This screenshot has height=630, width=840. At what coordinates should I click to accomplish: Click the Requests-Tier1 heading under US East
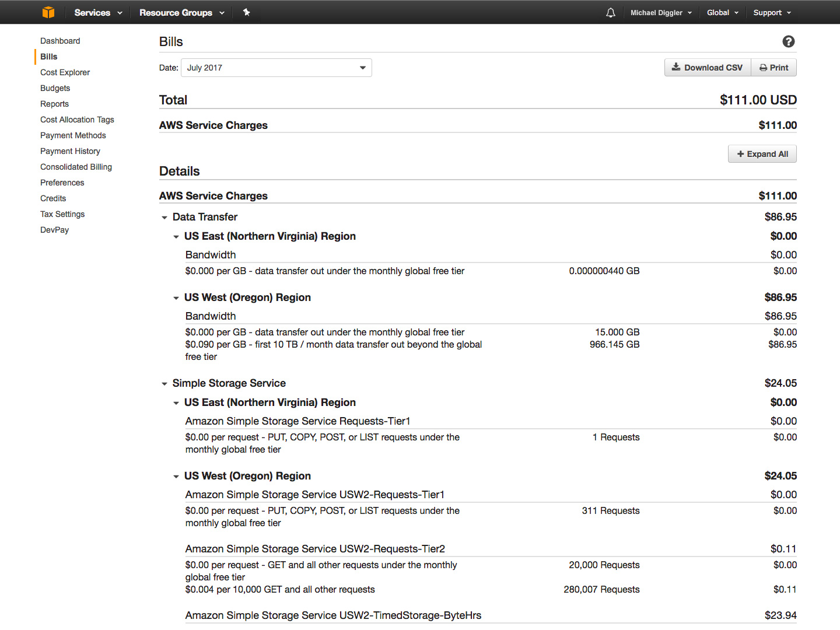(x=298, y=421)
